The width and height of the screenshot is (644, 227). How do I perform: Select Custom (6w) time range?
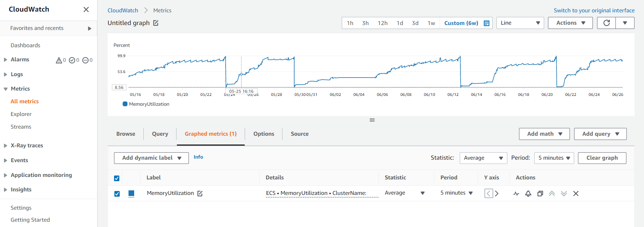(x=461, y=23)
